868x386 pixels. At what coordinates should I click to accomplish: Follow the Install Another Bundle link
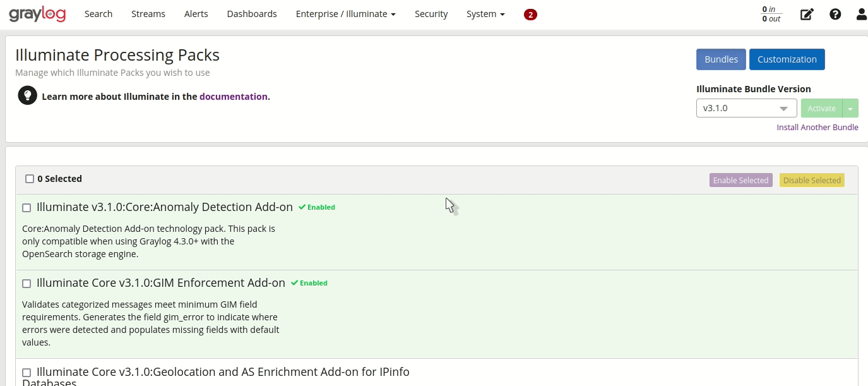[817, 127]
